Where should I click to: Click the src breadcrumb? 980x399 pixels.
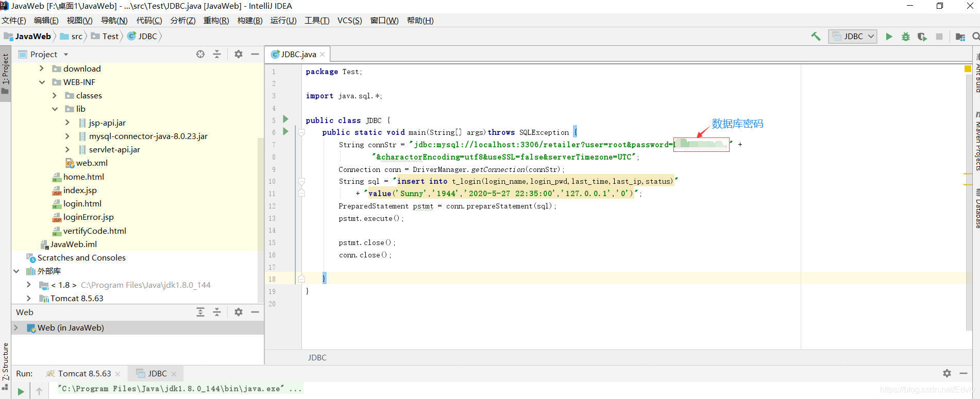point(72,37)
